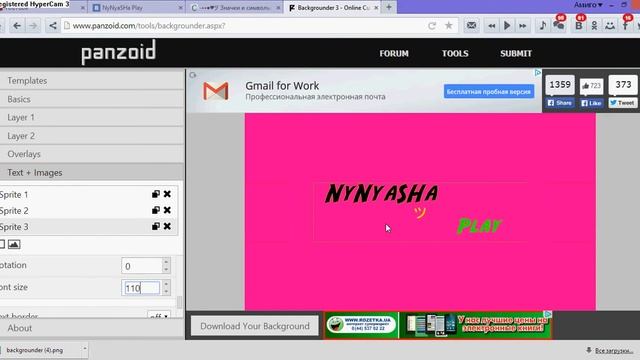Image resolution: width=640 pixels, height=360 pixels.
Task: Go forward in browser history
Action: pyautogui.click(x=33, y=26)
